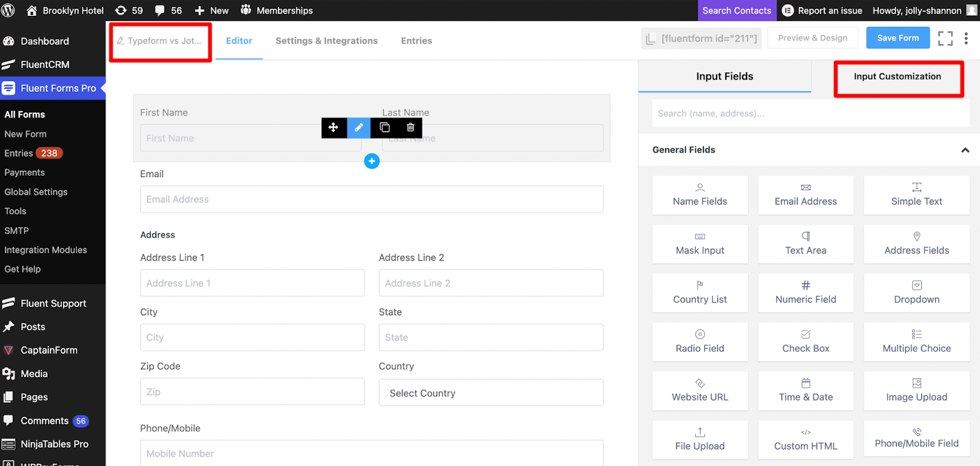Image resolution: width=980 pixels, height=466 pixels.
Task: Delete the name field with trash icon
Action: tap(410, 127)
